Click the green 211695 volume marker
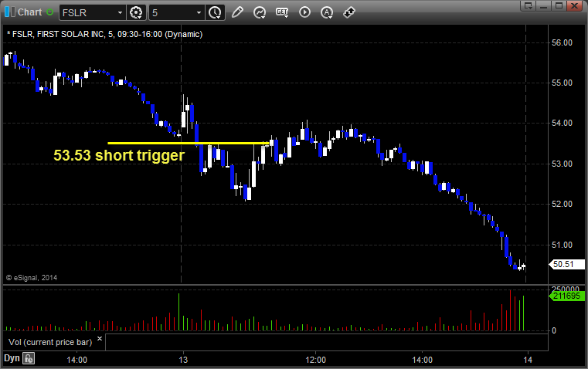Screen dimensions: 588x369 coord(566,296)
